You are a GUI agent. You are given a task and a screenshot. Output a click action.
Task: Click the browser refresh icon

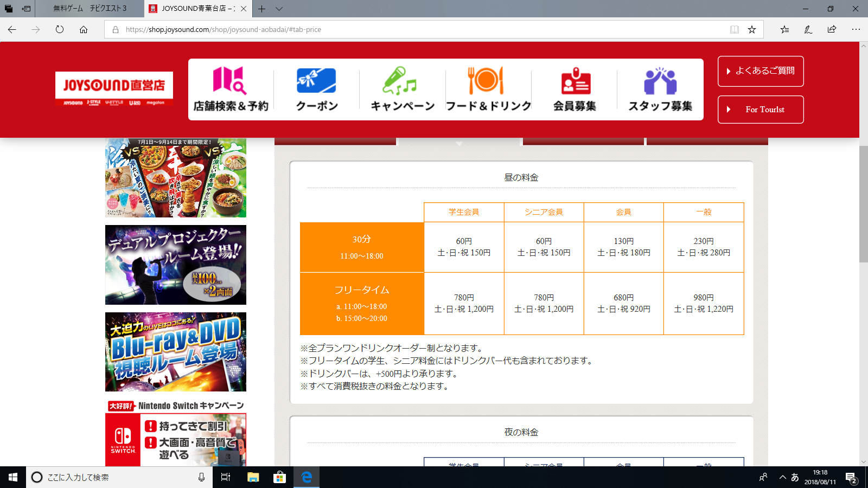click(x=60, y=30)
